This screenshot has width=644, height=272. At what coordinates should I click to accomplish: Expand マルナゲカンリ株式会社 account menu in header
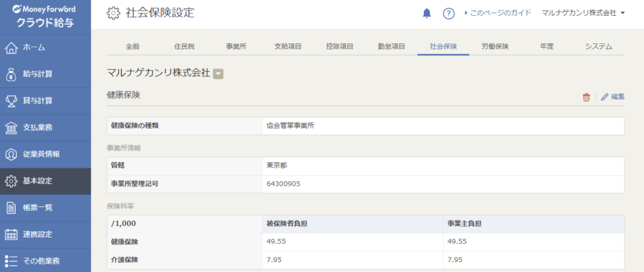[583, 13]
